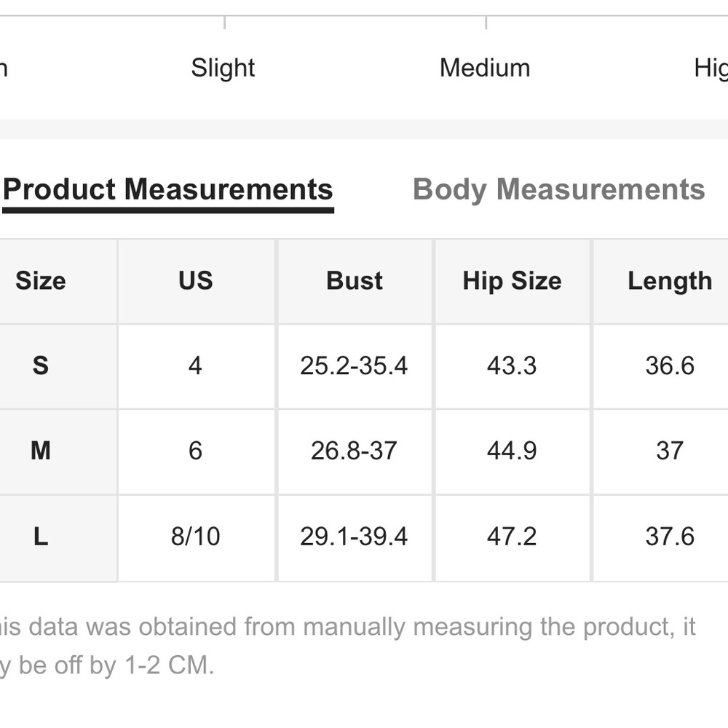
Task: Click the M size row label
Action: (41, 451)
